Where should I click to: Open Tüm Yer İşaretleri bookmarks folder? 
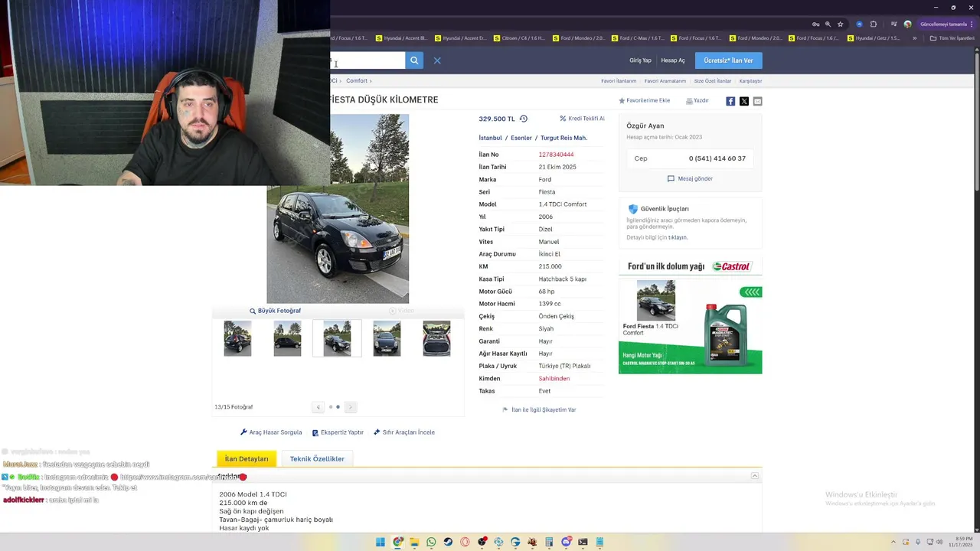952,38
